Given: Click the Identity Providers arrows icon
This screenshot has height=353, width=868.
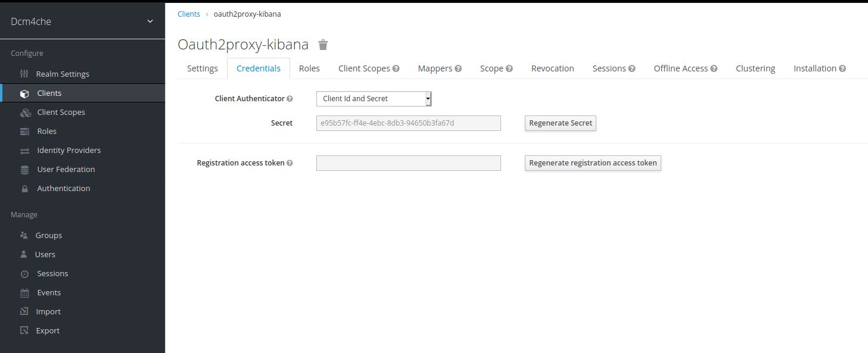Looking at the screenshot, I should click(x=24, y=151).
